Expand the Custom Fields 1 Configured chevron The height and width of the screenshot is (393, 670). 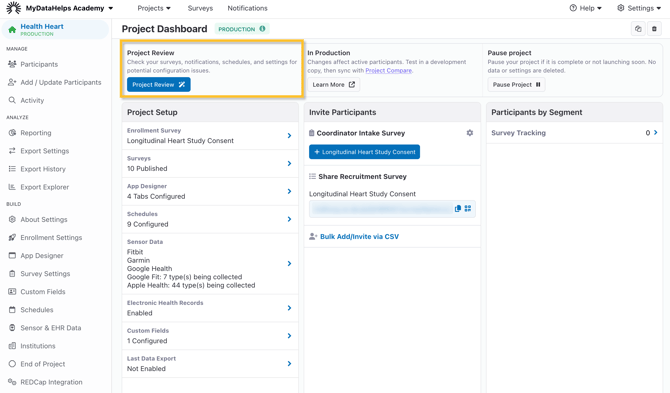tap(289, 335)
